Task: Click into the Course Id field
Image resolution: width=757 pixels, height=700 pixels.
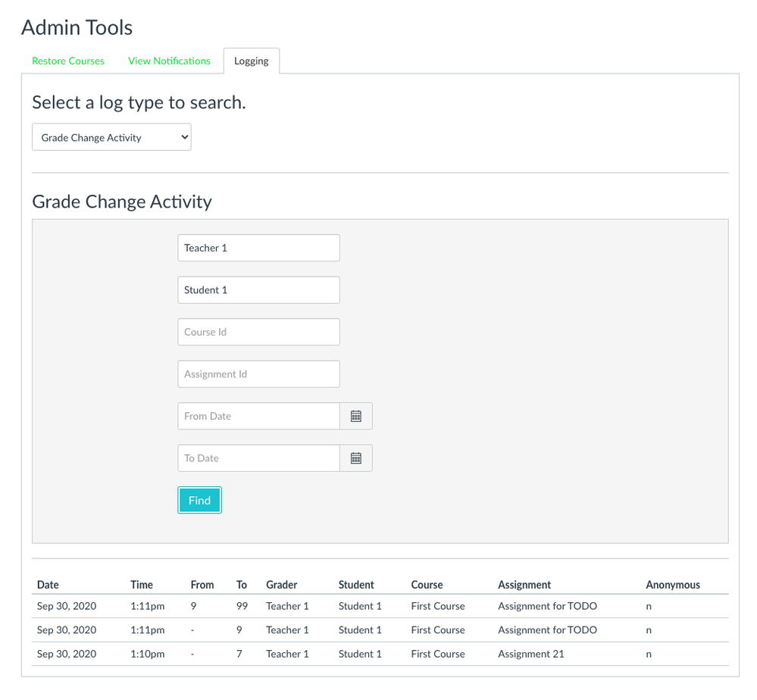Action: pyautogui.click(x=258, y=332)
